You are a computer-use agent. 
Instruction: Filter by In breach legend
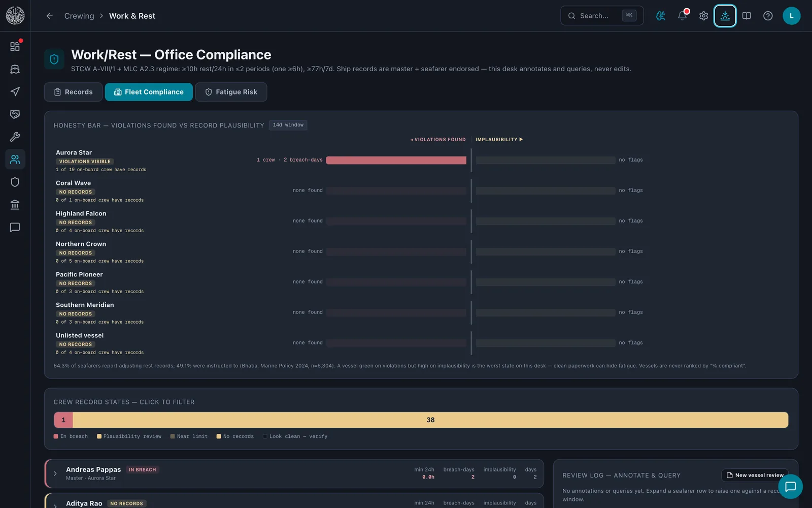(71, 436)
